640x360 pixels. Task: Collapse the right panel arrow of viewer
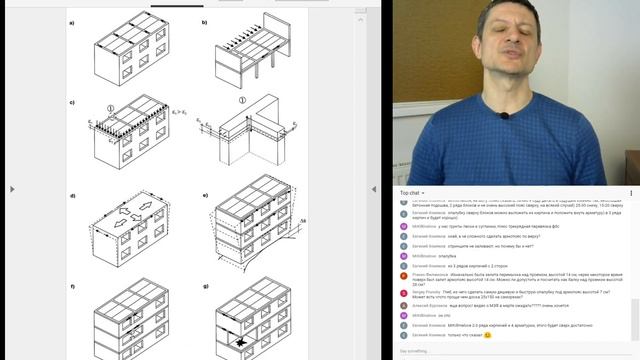pyautogui.click(x=373, y=189)
